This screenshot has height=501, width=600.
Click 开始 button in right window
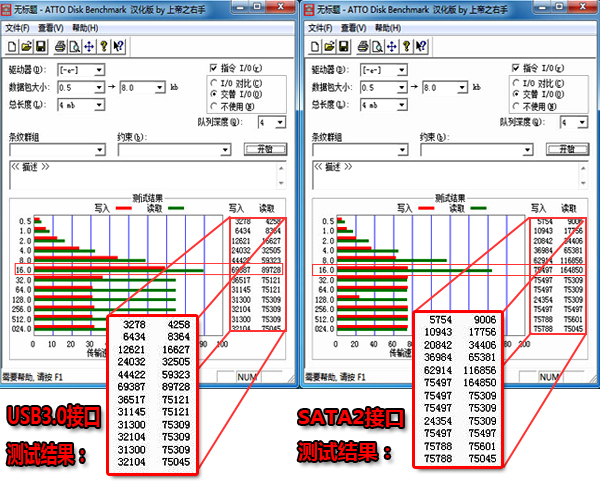(567, 149)
